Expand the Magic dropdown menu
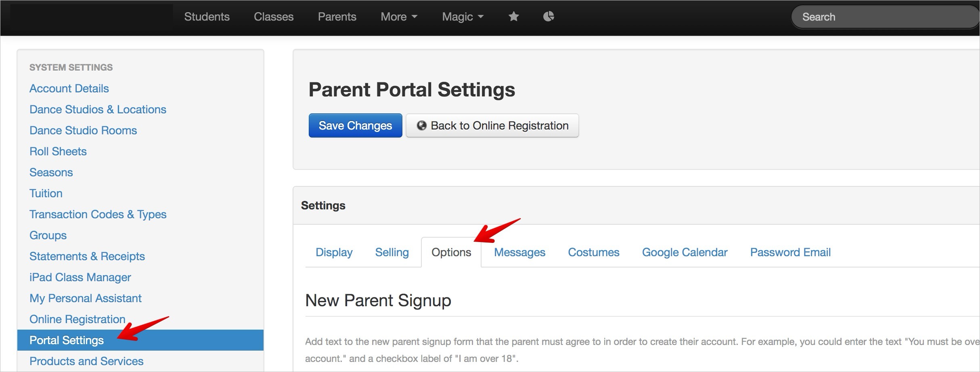 463,17
